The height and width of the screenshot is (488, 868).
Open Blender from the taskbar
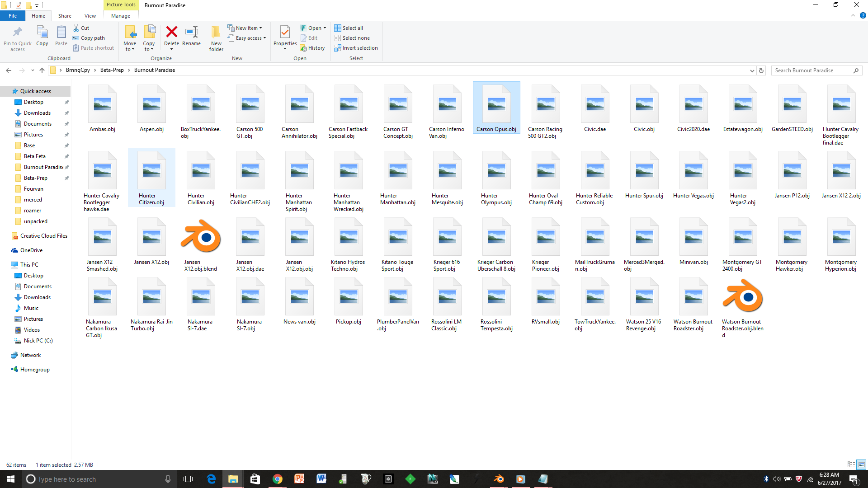pos(499,479)
